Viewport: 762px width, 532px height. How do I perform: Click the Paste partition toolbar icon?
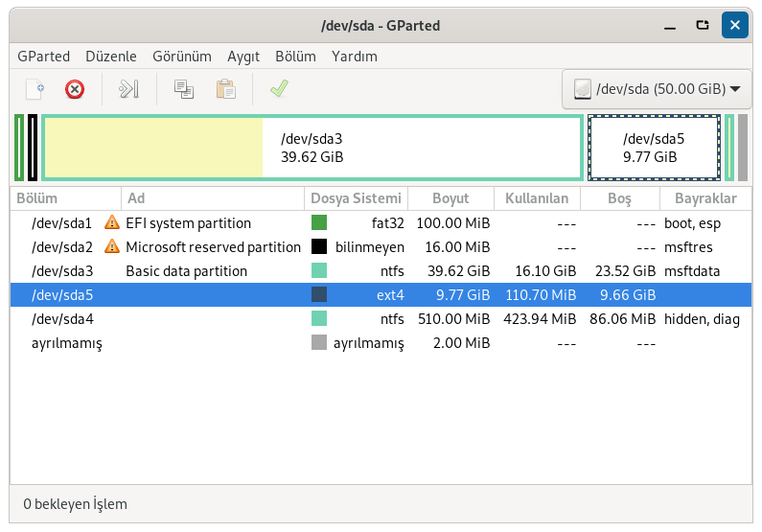(x=226, y=89)
